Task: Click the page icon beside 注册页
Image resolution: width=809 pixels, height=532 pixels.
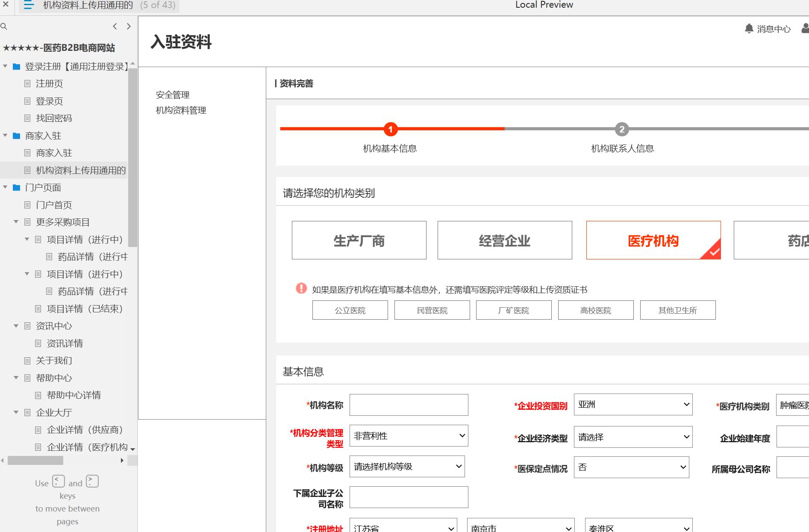Action: (27, 83)
